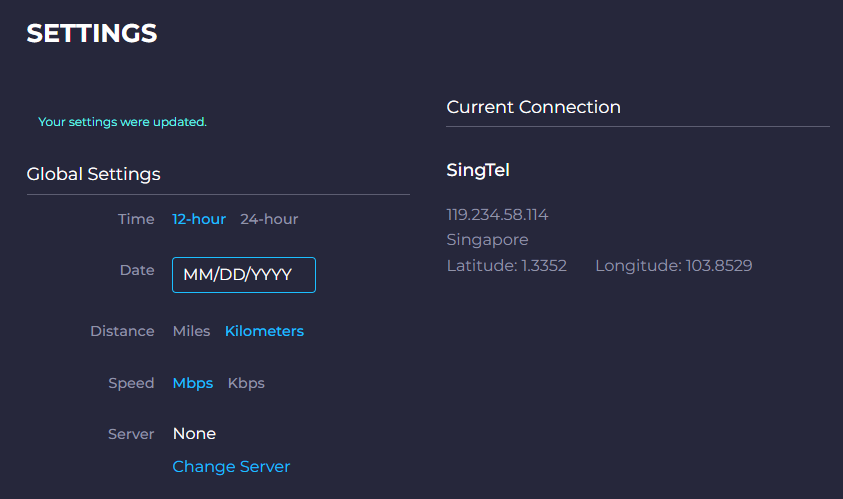Click the Speed setting label
843x499 pixels.
[x=131, y=383]
